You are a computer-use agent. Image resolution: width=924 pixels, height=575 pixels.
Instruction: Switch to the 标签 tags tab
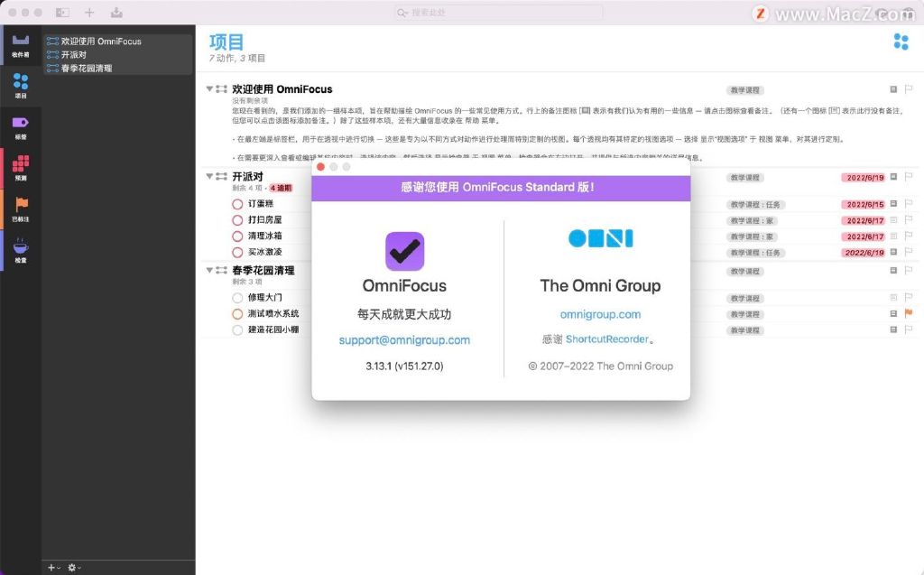(21, 127)
